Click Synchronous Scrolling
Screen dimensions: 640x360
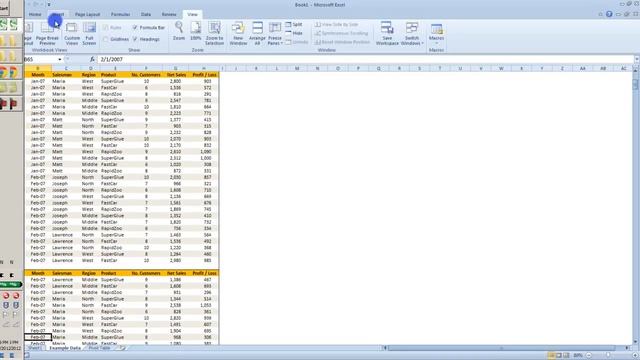[341, 33]
